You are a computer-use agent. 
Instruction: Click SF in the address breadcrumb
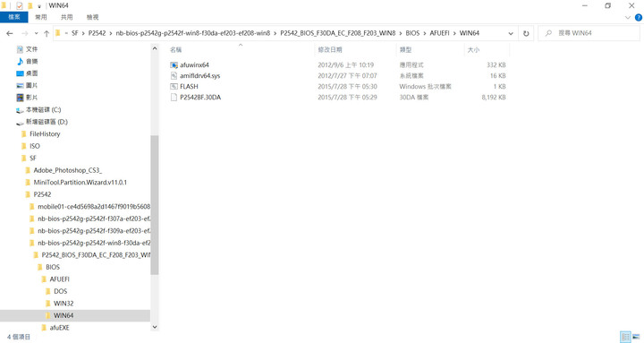(x=75, y=33)
